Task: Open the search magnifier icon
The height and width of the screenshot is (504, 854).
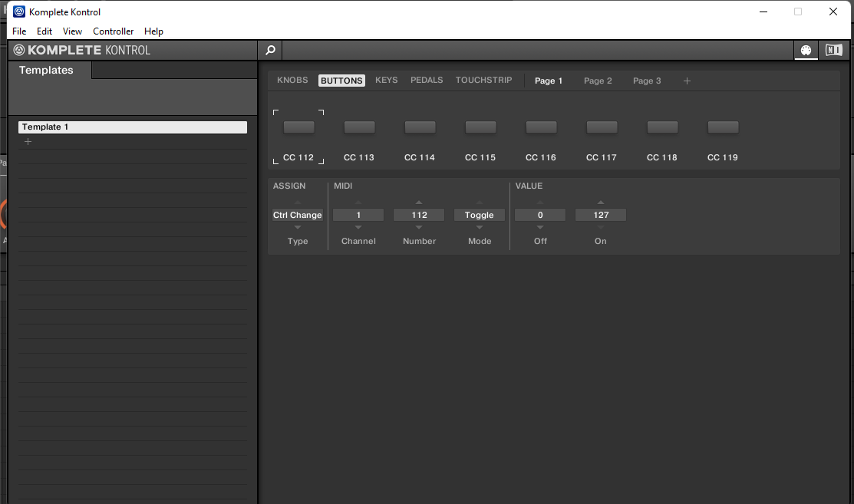Action: point(270,50)
